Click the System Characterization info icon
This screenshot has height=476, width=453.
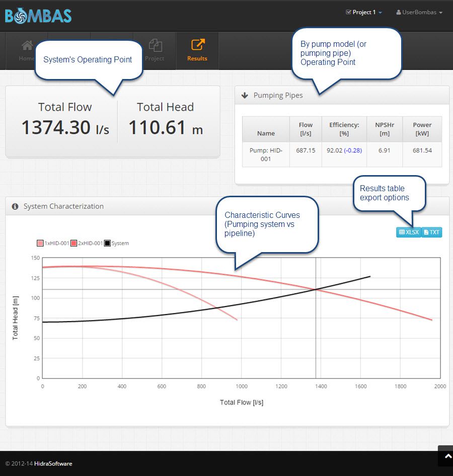coord(15,206)
